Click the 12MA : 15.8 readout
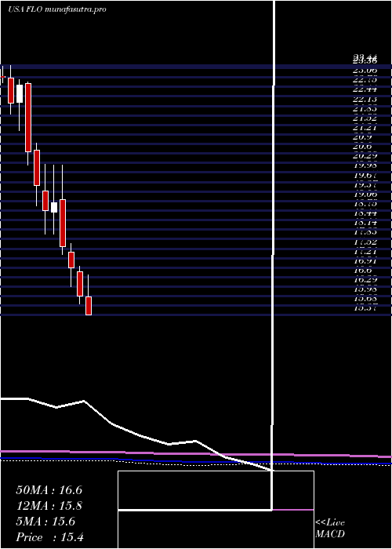 pyautogui.click(x=49, y=506)
